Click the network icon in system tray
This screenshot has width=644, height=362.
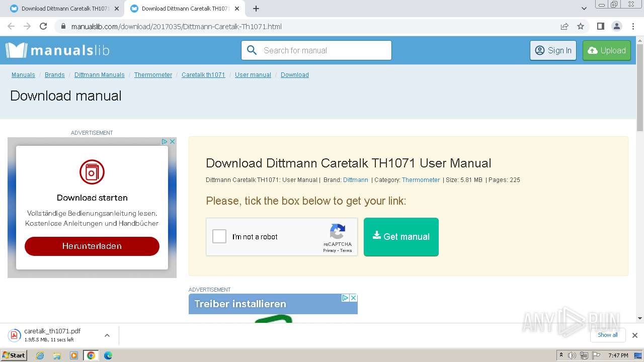pyautogui.click(x=584, y=355)
